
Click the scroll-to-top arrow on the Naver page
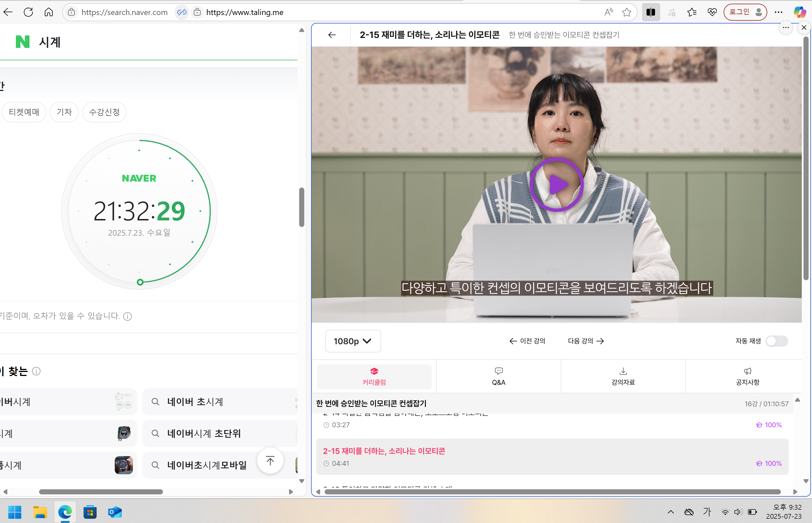[x=270, y=460]
